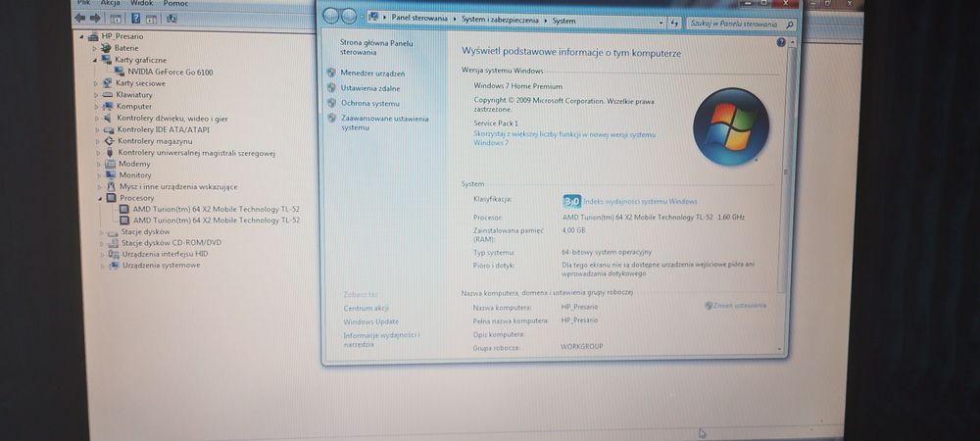Open Ochrona systemu link
This screenshot has height=441, width=980.
pyautogui.click(x=370, y=104)
